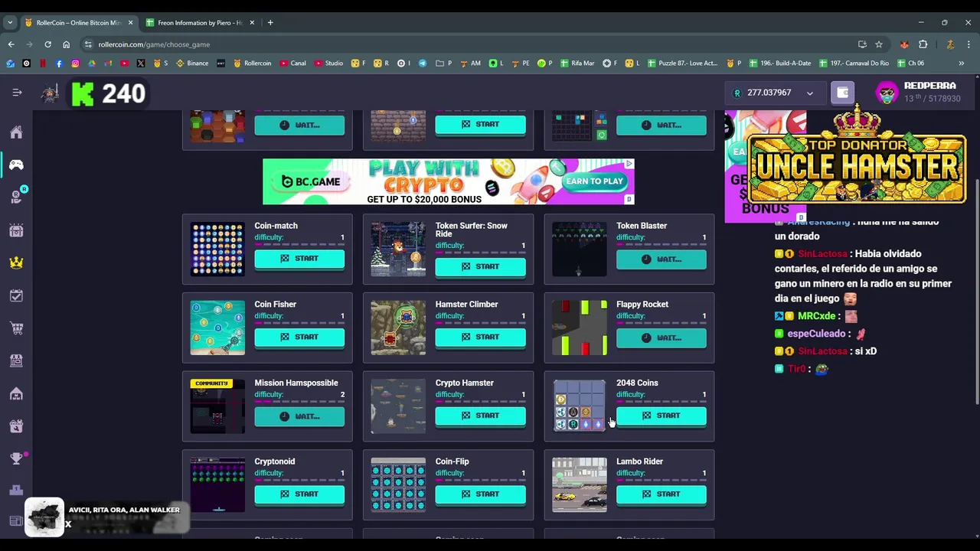
Task: Start the Coin Fisher game
Action: (299, 337)
